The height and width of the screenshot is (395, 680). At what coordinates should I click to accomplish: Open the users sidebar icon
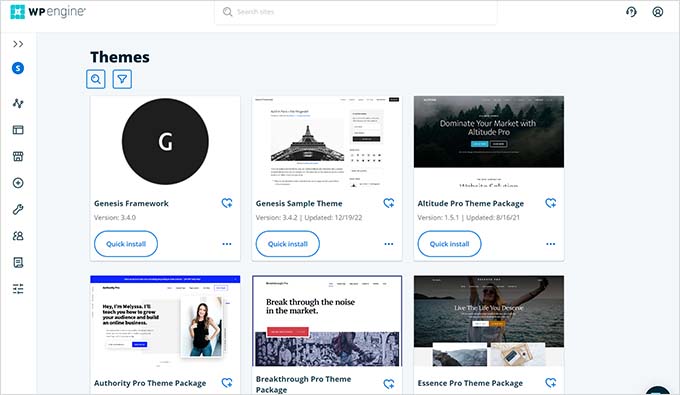click(x=18, y=236)
